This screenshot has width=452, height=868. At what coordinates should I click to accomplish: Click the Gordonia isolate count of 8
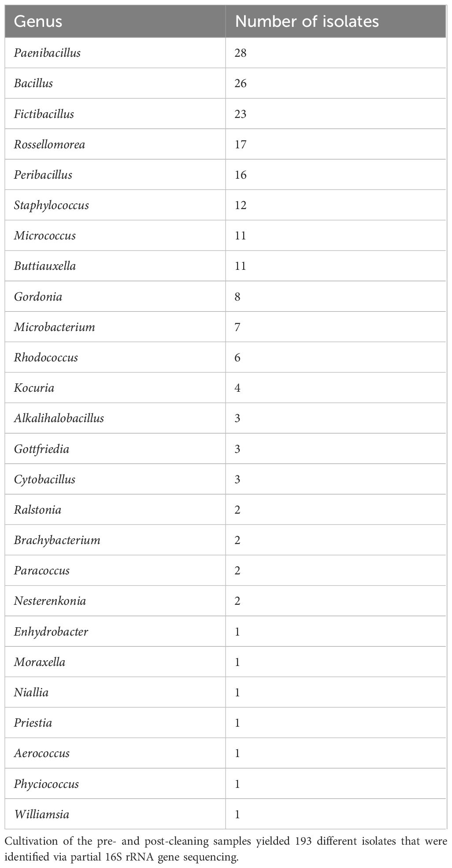(x=237, y=297)
